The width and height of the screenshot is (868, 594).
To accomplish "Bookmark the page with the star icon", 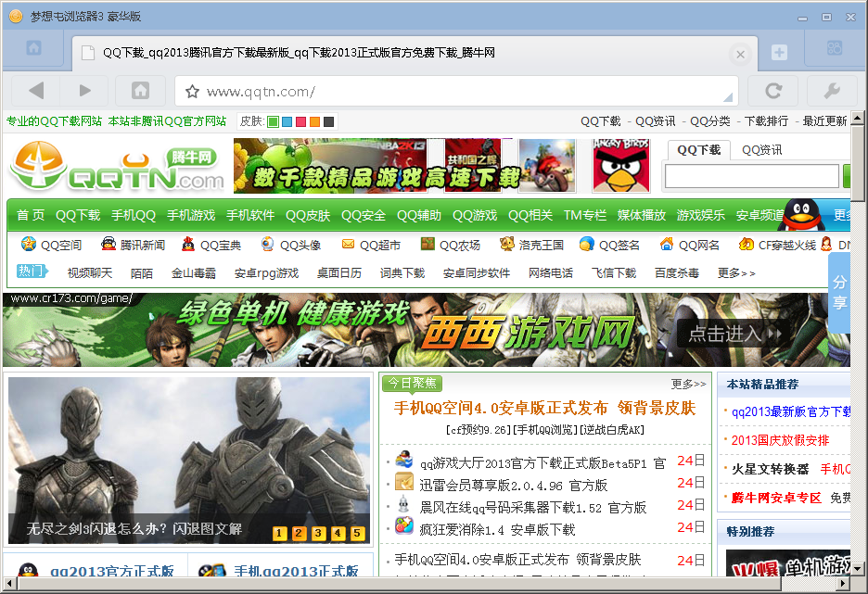I will click(x=192, y=91).
